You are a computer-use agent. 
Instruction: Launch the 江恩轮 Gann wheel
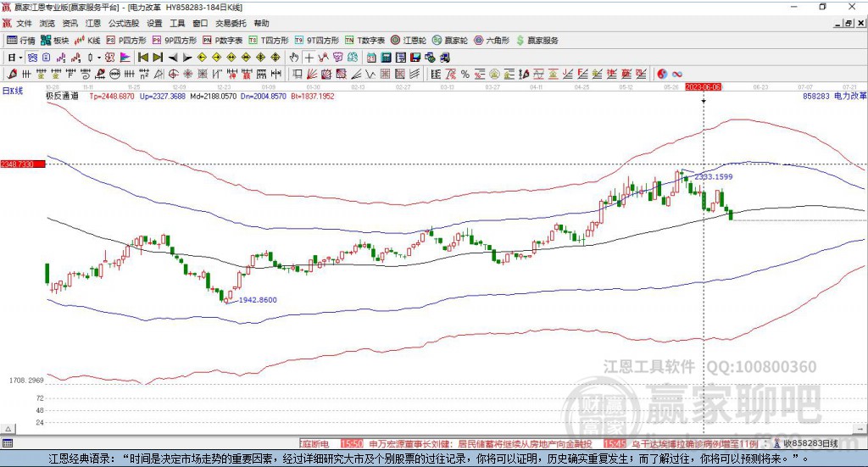[x=408, y=41]
